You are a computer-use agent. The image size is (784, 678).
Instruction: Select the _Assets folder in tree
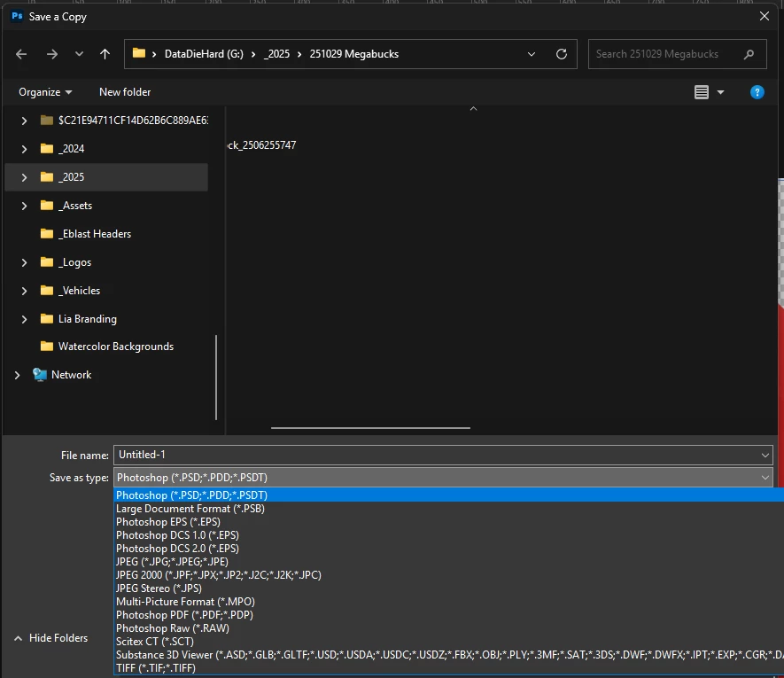(x=66, y=206)
